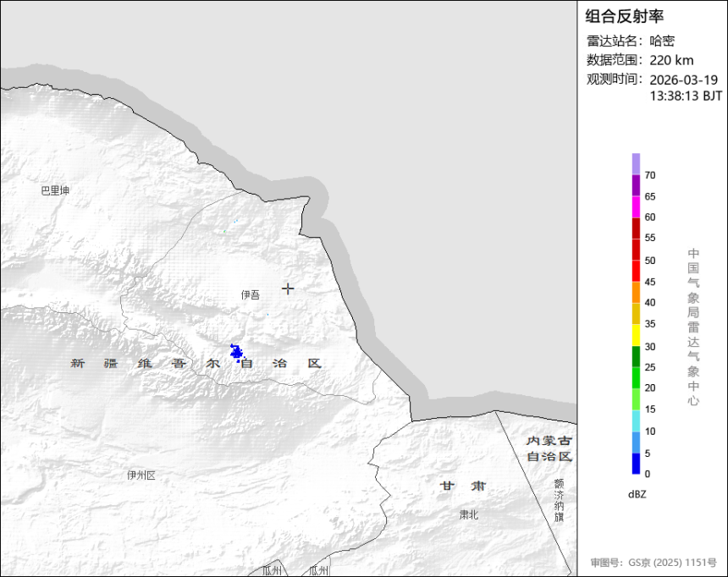Click the 肃北 place label

[468, 514]
